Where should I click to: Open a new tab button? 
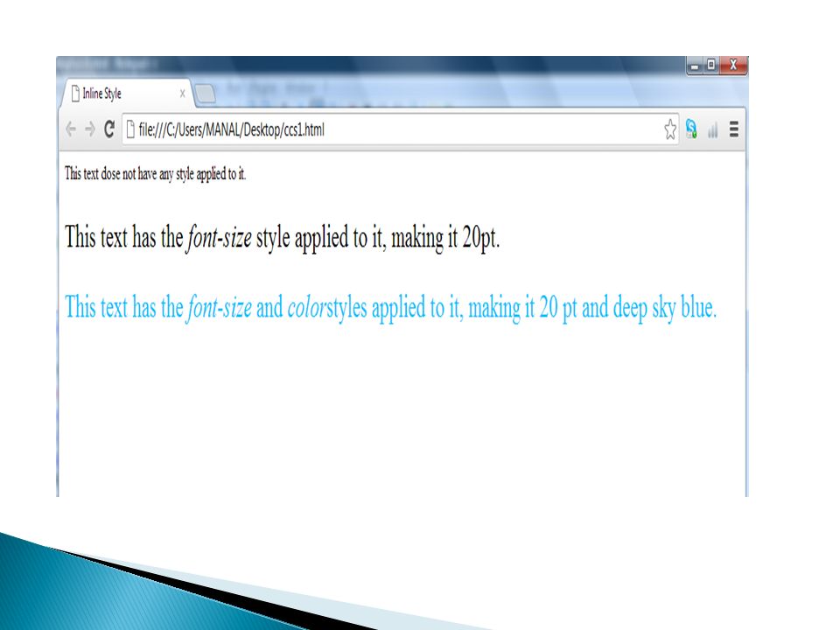coord(205,94)
